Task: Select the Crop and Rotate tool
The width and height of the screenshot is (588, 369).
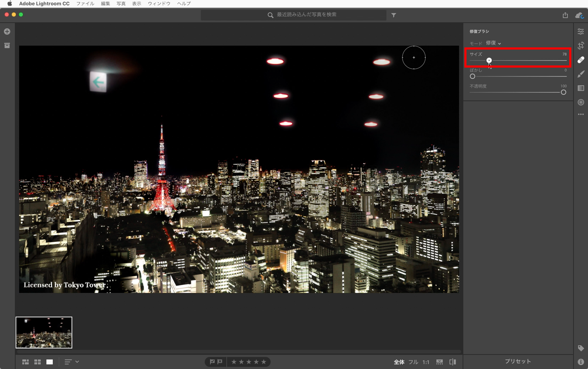Action: coord(581,46)
